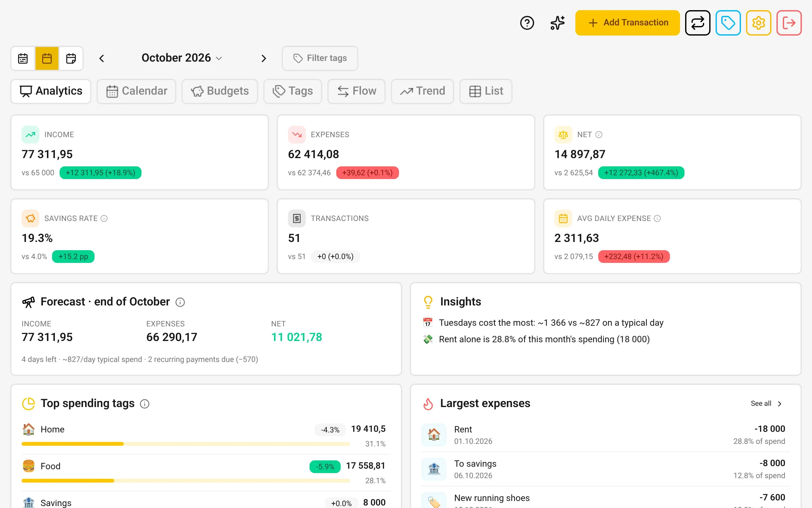This screenshot has width=812, height=508.
Task: Click the Expenses downward trend icon
Action: click(x=297, y=135)
